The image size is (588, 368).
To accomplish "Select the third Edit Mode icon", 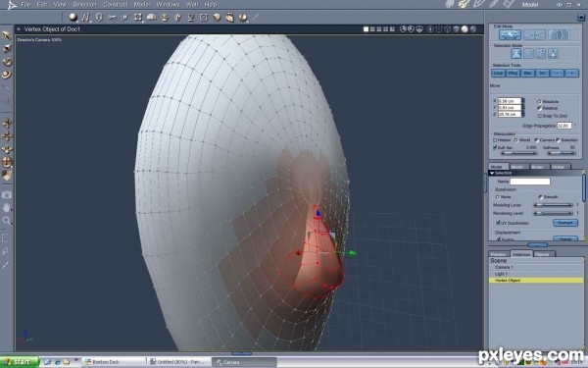I will coord(559,35).
